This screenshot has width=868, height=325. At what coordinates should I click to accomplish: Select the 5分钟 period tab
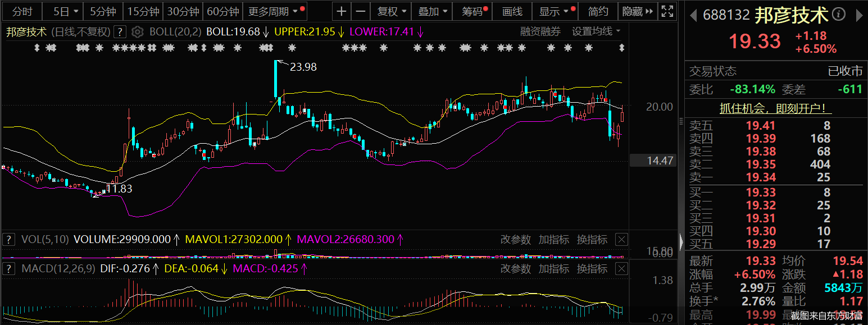(103, 11)
